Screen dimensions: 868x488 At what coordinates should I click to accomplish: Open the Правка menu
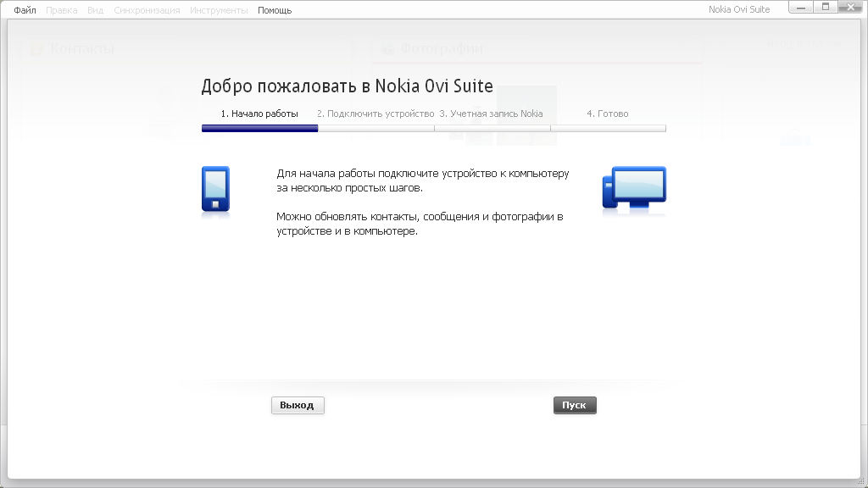[62, 10]
